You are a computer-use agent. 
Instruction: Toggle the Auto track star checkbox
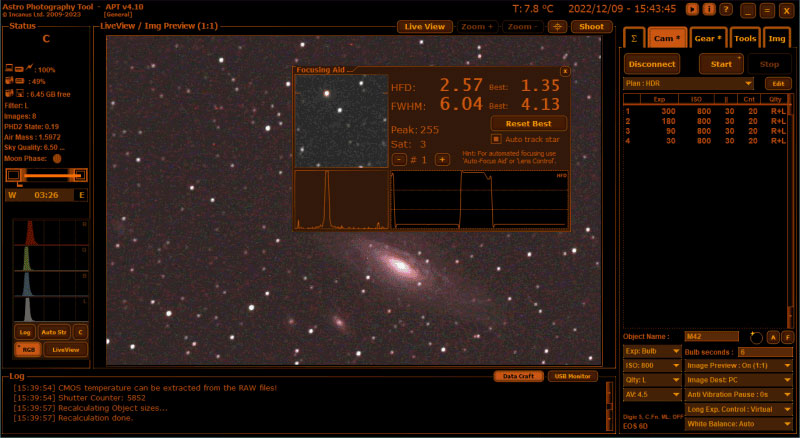(496, 139)
